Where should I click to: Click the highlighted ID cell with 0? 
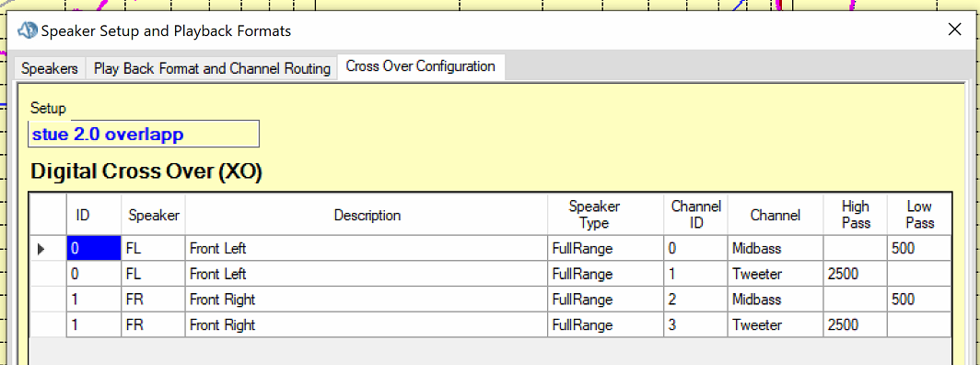94,249
